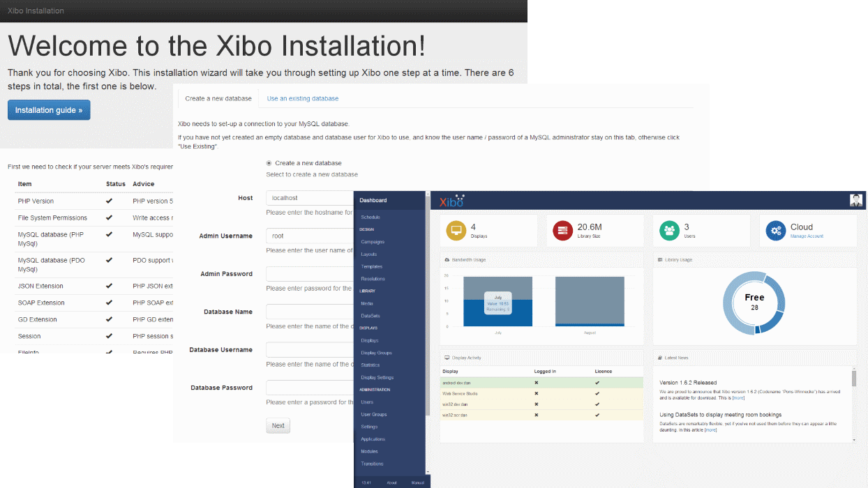
Task: Open Media under Library
Action: (x=367, y=303)
